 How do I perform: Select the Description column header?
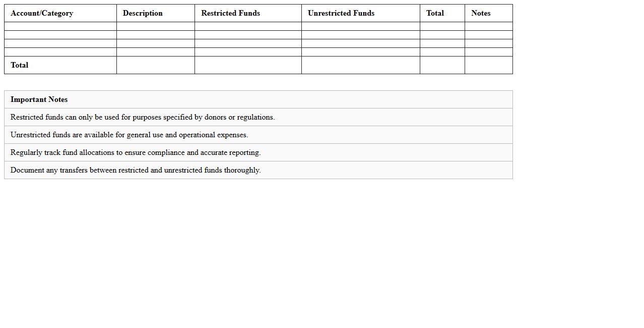tap(143, 13)
